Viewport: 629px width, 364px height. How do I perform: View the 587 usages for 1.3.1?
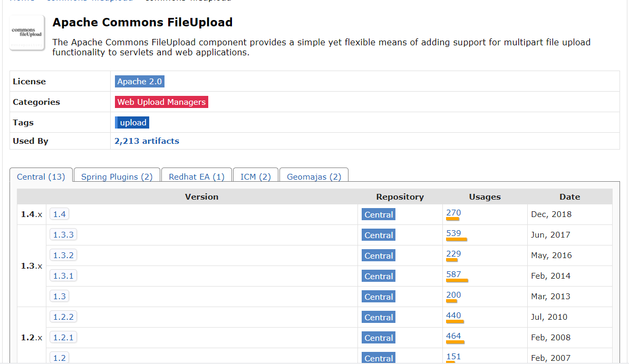pyautogui.click(x=454, y=274)
